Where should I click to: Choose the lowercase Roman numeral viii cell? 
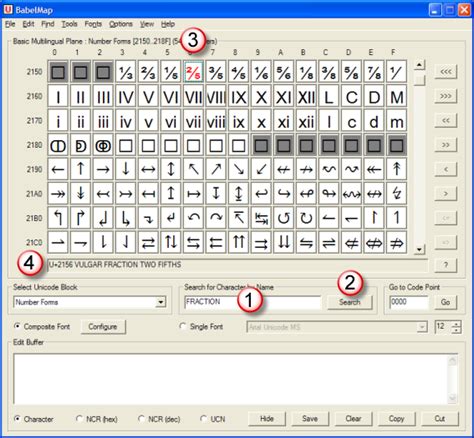[x=216, y=121]
